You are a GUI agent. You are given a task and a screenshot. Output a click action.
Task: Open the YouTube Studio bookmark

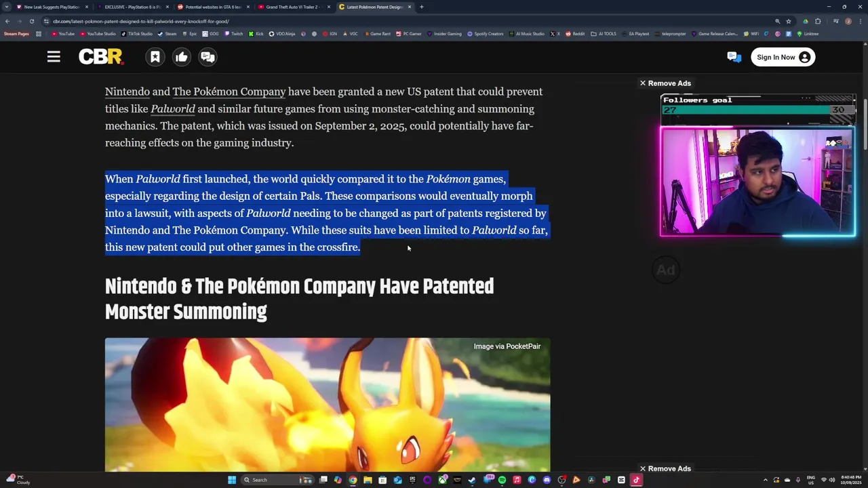click(x=98, y=34)
